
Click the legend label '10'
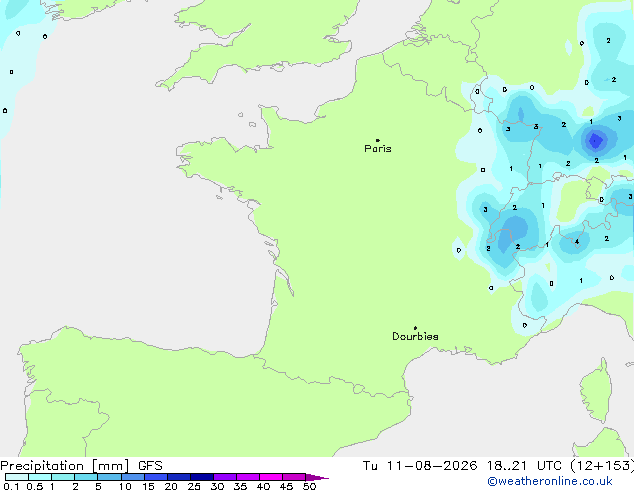click(125, 486)
